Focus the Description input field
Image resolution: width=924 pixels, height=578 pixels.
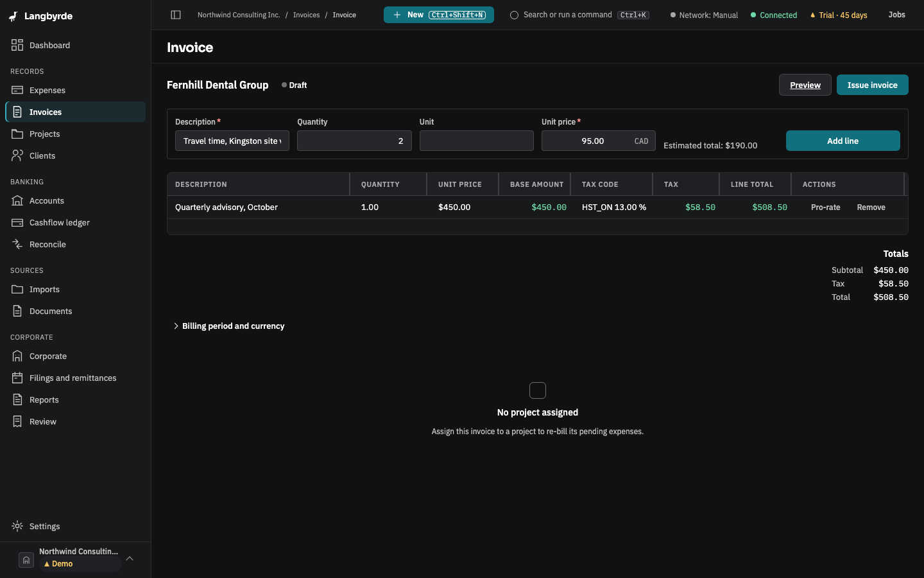coord(232,141)
